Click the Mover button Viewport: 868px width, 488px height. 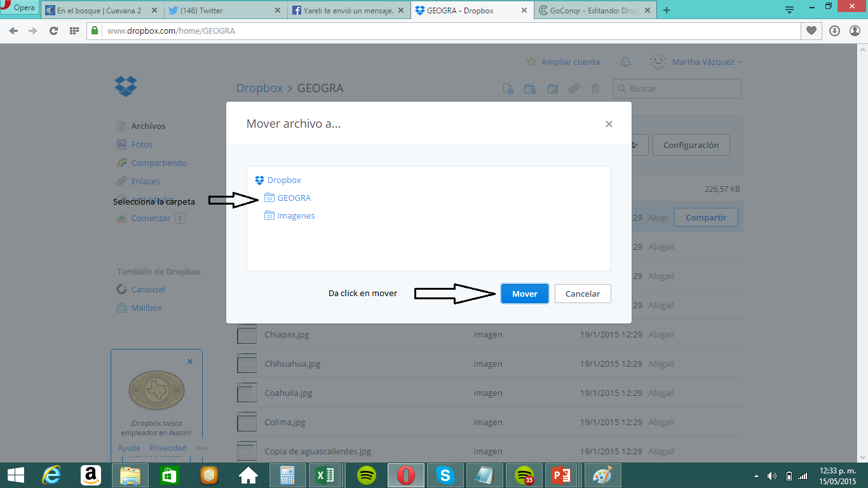525,294
